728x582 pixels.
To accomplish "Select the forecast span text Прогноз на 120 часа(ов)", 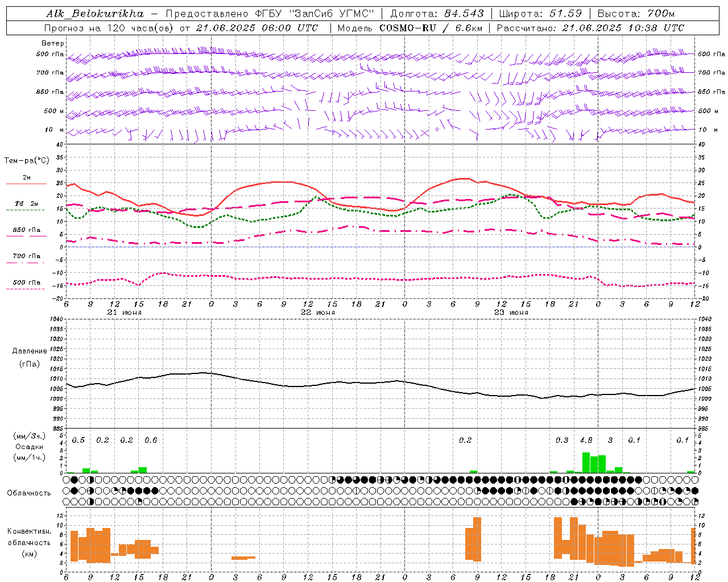I will 110,28.
